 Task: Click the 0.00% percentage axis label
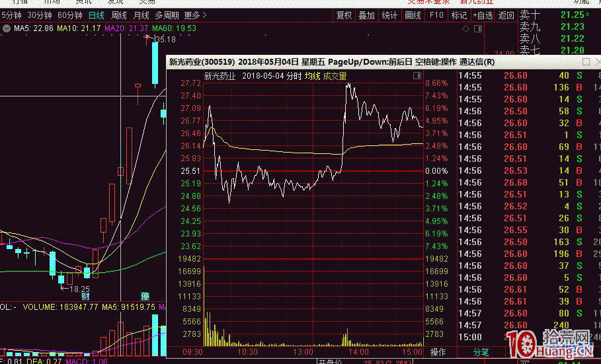(436, 171)
